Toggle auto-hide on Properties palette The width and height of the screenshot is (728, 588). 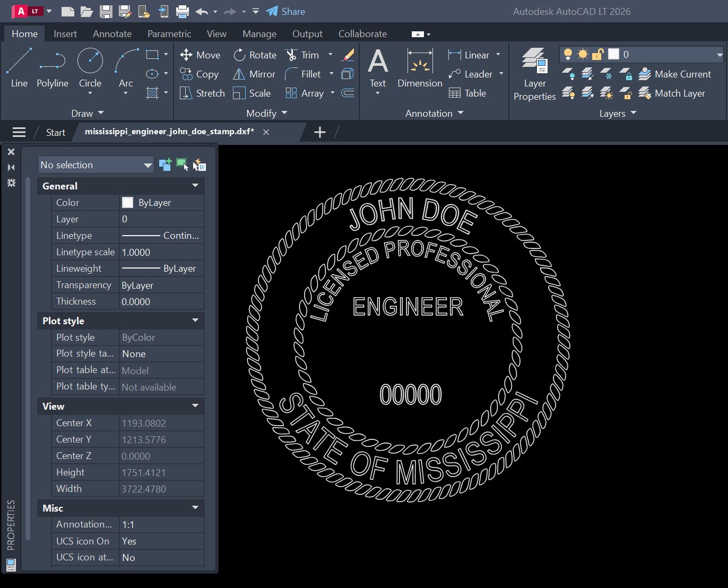pos(11,167)
